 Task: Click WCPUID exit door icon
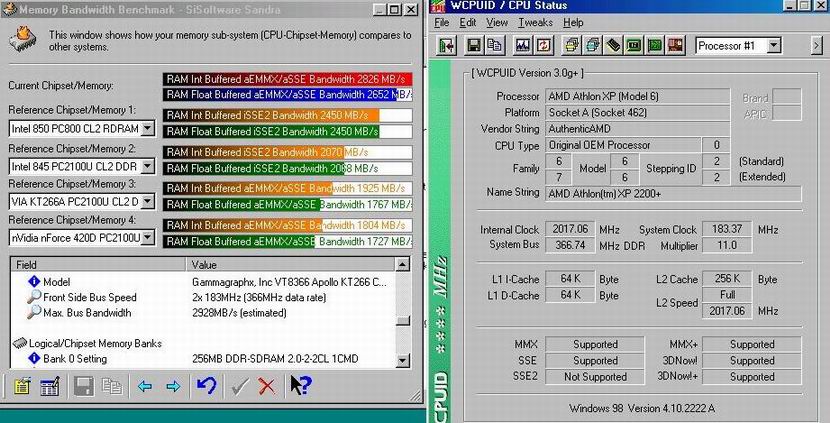pos(447,46)
